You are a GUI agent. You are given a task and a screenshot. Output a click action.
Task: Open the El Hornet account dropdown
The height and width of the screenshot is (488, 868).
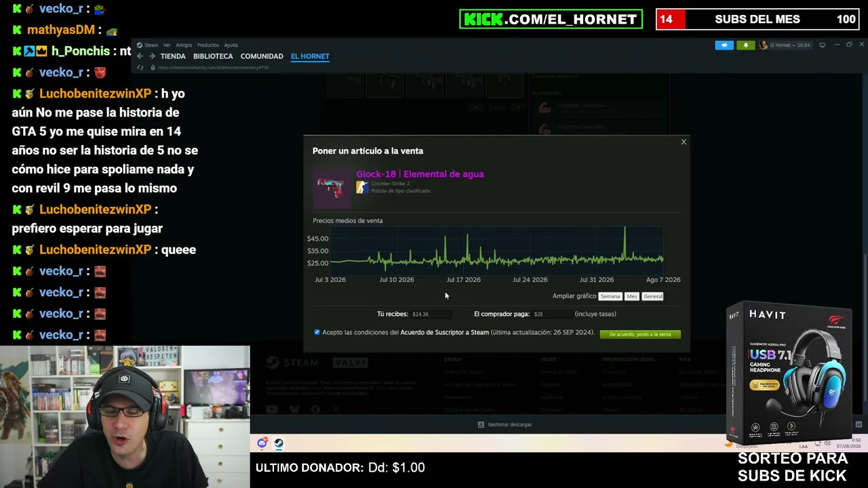point(785,45)
